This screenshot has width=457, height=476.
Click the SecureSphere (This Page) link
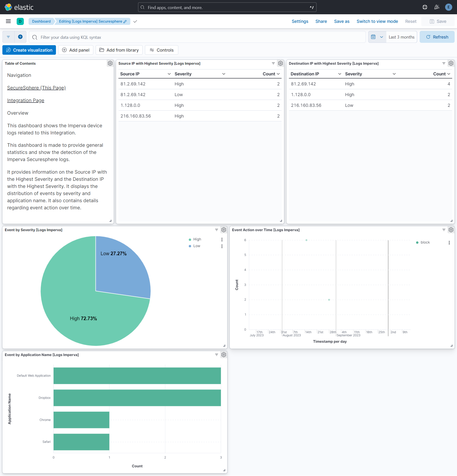[x=36, y=88]
